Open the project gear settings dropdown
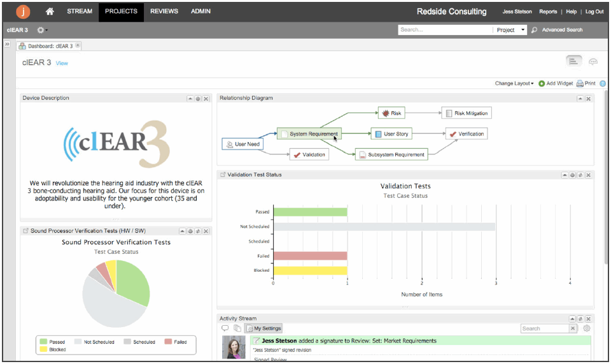 click(42, 30)
